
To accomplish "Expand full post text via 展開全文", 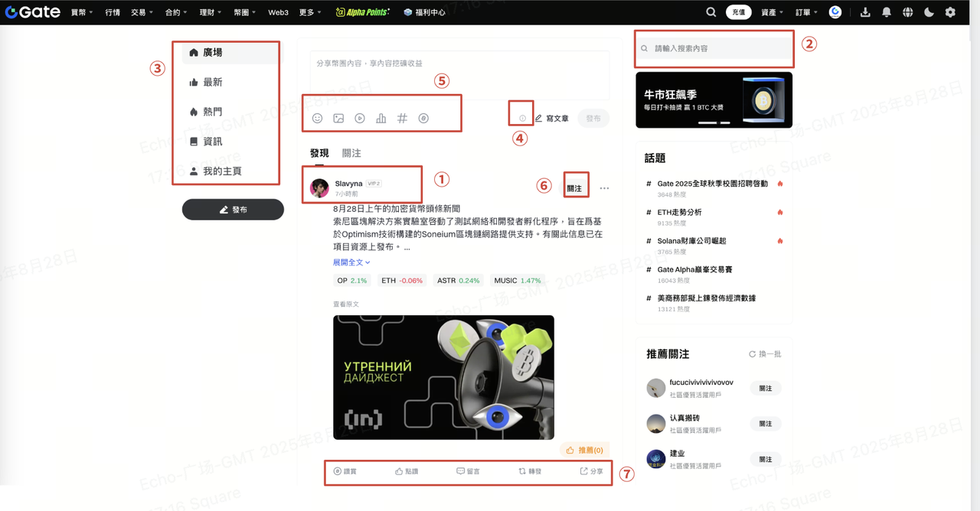I will tap(351, 262).
